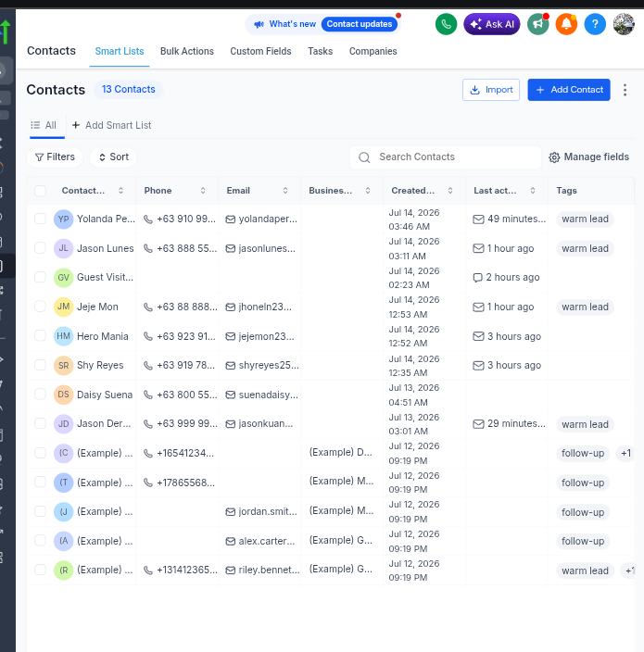644x652 pixels.
Task: Click the Add Contact button
Action: click(569, 90)
